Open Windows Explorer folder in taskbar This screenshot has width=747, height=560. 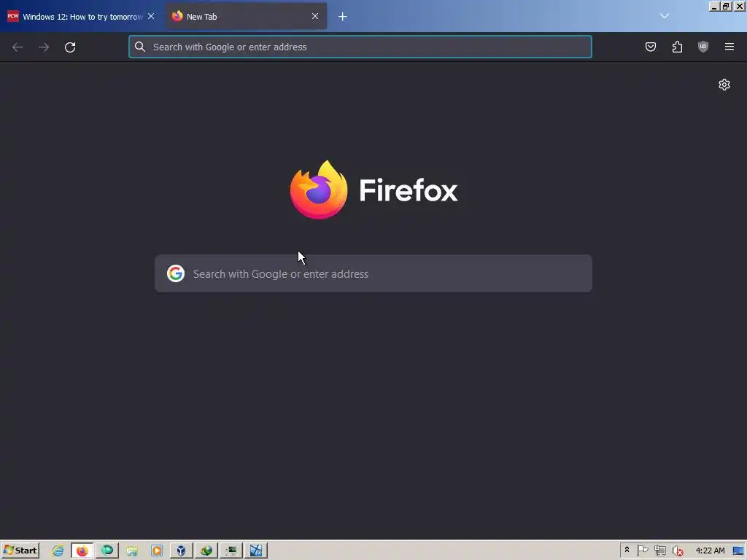[x=132, y=551]
